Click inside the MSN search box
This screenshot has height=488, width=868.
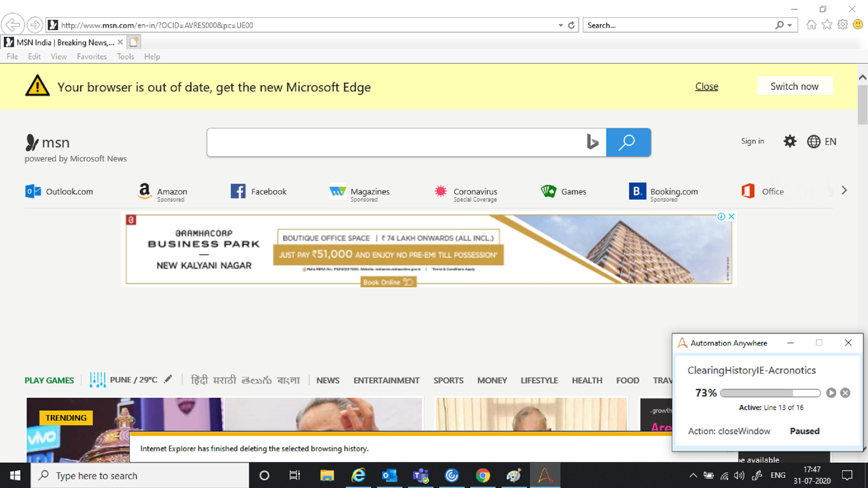click(394, 142)
